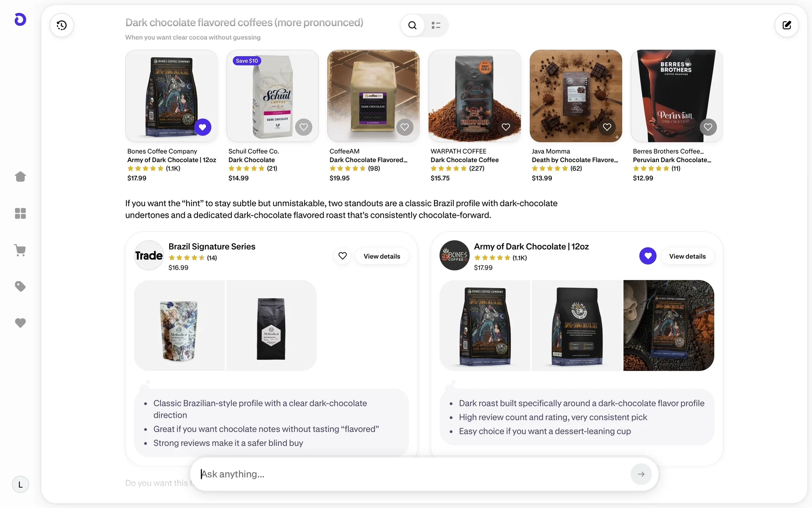View details for Army of Dark Chocolate

(x=687, y=257)
